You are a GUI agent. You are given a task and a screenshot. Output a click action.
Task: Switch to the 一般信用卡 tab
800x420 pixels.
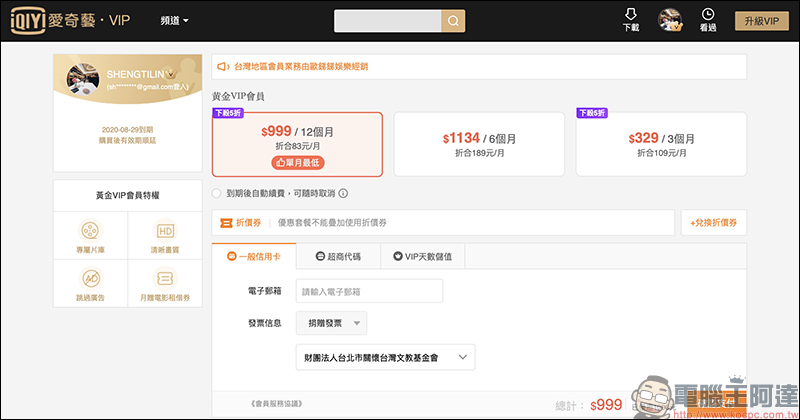pyautogui.click(x=254, y=257)
